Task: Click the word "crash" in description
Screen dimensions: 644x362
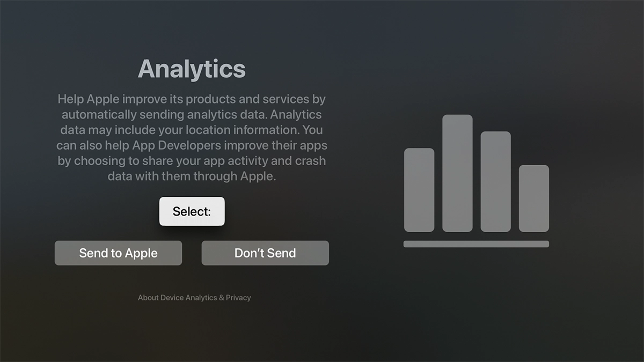Action: 310,161
